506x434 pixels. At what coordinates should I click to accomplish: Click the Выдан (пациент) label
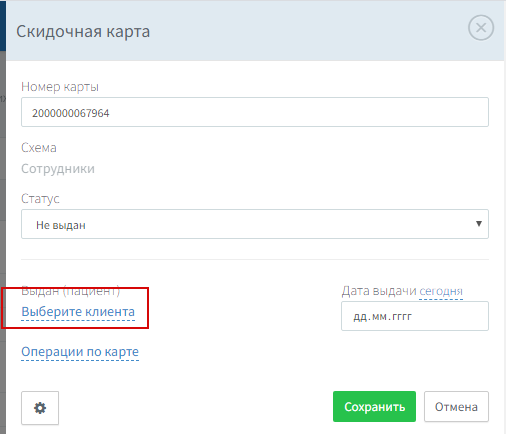coord(70,291)
